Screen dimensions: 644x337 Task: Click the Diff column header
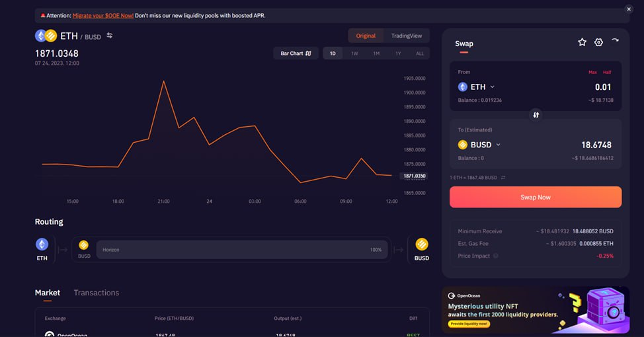413,318
